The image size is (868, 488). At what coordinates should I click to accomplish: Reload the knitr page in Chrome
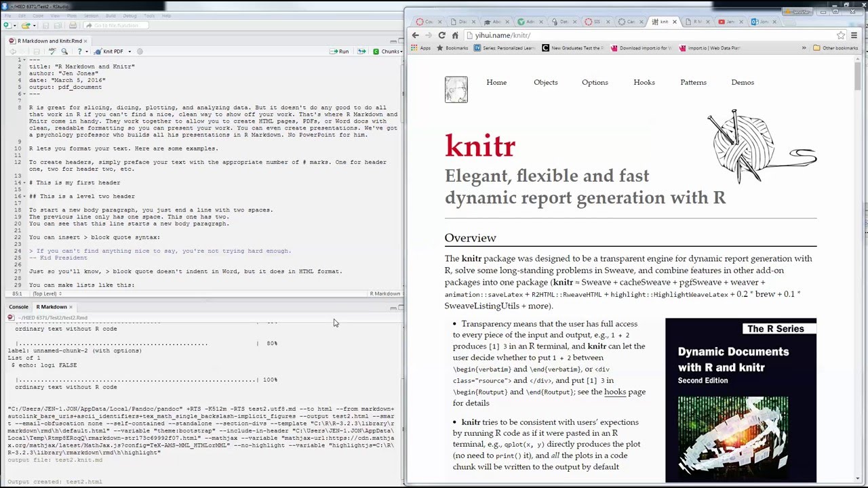(441, 35)
